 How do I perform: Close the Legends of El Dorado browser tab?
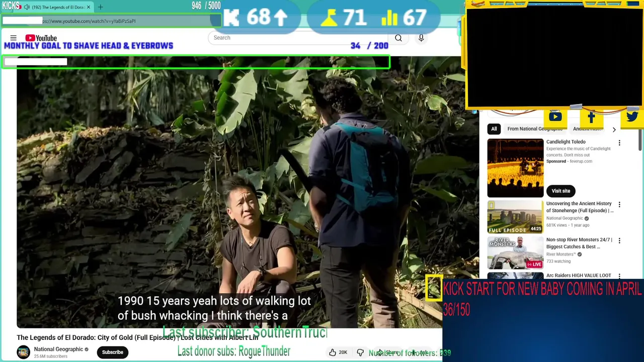[x=89, y=7]
